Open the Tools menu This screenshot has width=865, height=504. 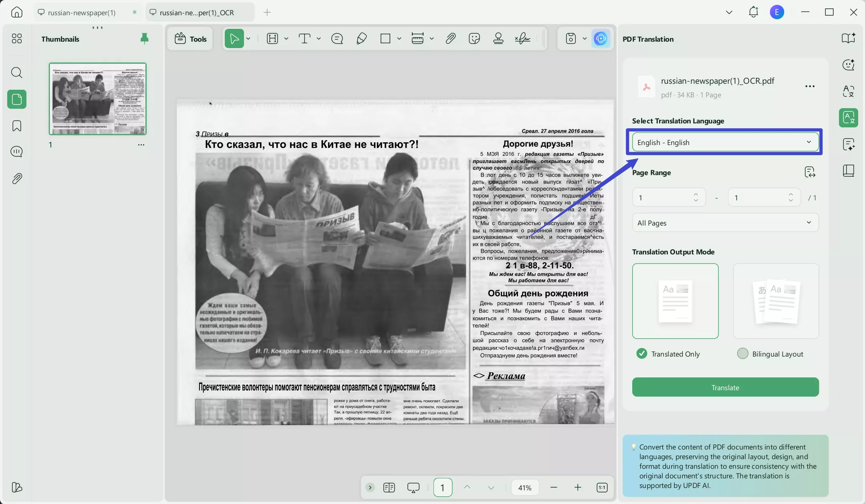coord(190,38)
